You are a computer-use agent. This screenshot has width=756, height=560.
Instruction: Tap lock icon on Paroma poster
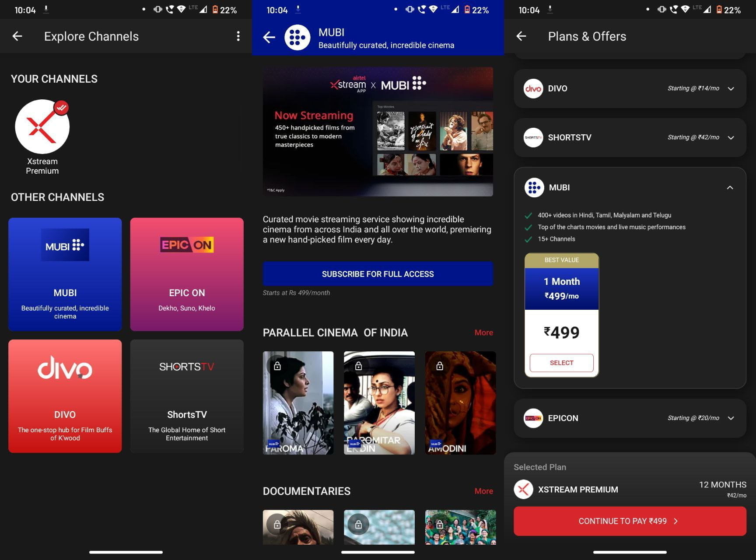click(277, 366)
